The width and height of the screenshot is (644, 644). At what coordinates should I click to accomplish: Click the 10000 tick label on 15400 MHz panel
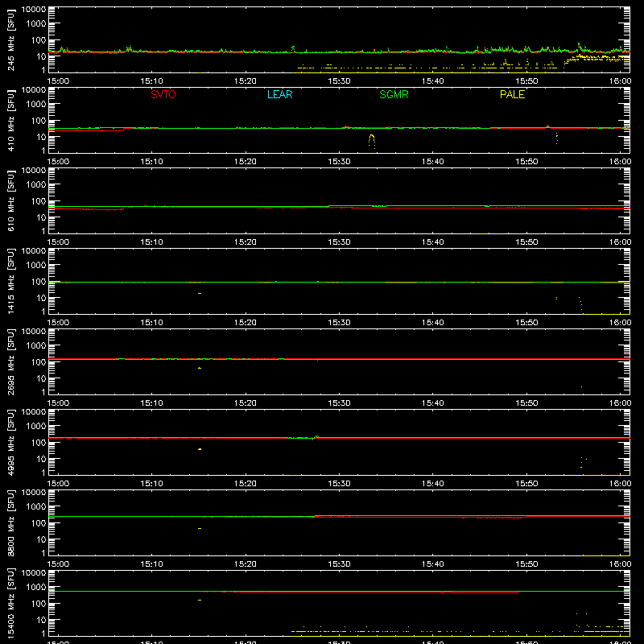34,573
